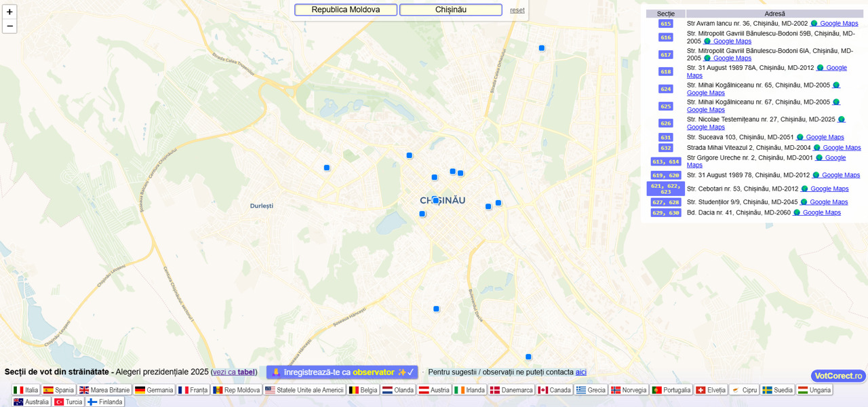Select section badge 632
868x407 pixels.
click(x=666, y=148)
